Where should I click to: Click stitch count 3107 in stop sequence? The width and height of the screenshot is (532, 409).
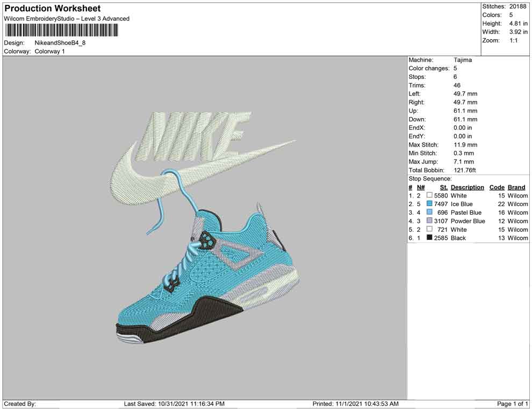pos(441,221)
